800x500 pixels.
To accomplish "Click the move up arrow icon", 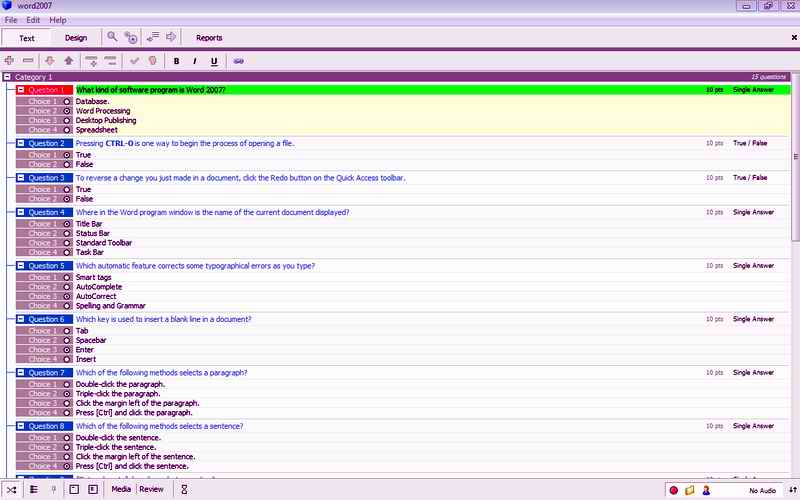I will [x=68, y=61].
